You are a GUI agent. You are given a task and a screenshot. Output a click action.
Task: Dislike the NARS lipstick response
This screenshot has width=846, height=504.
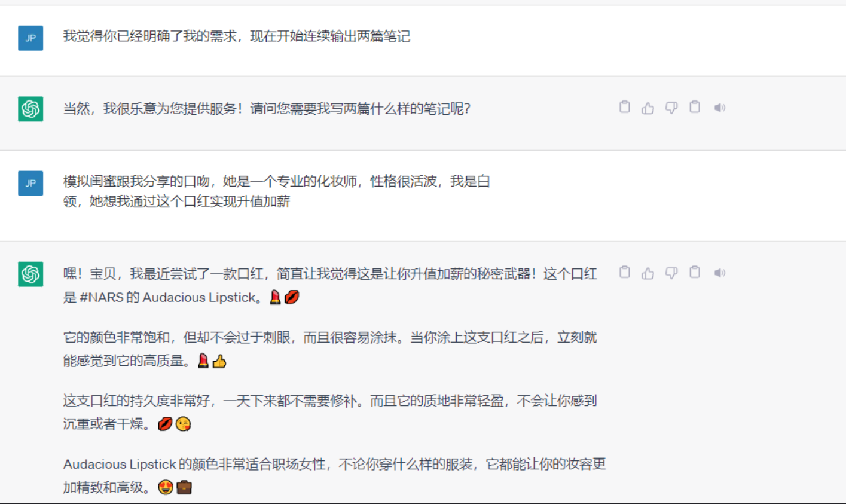671,273
